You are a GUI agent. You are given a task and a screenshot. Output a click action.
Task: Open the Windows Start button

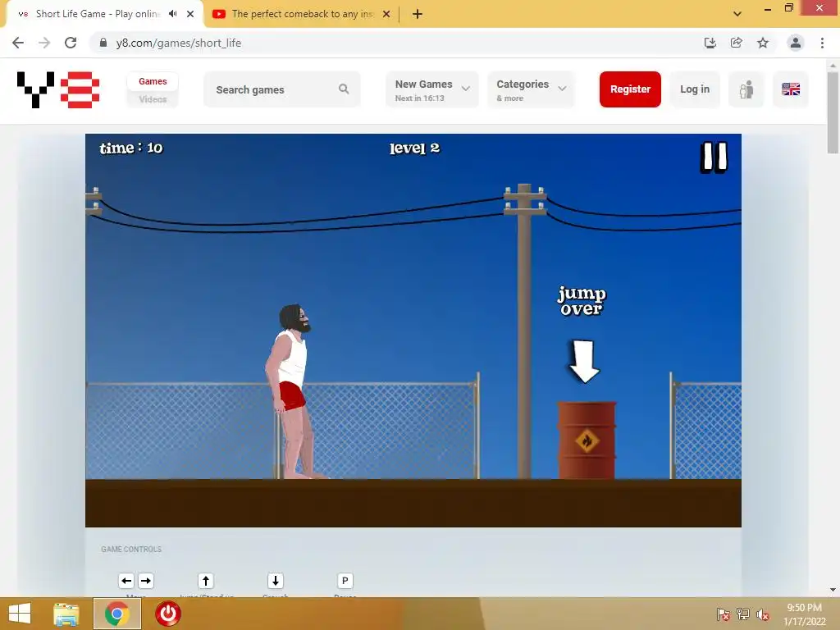coord(20,614)
